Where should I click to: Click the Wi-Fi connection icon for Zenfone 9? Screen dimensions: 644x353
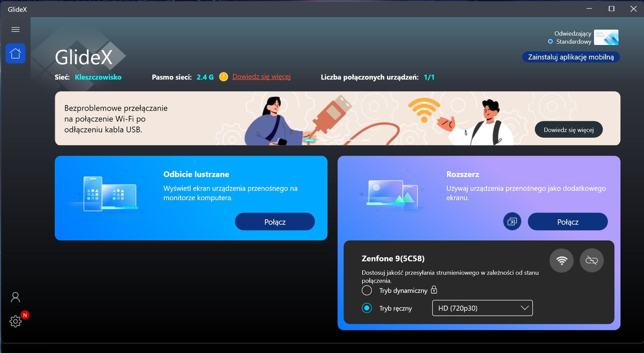(561, 261)
